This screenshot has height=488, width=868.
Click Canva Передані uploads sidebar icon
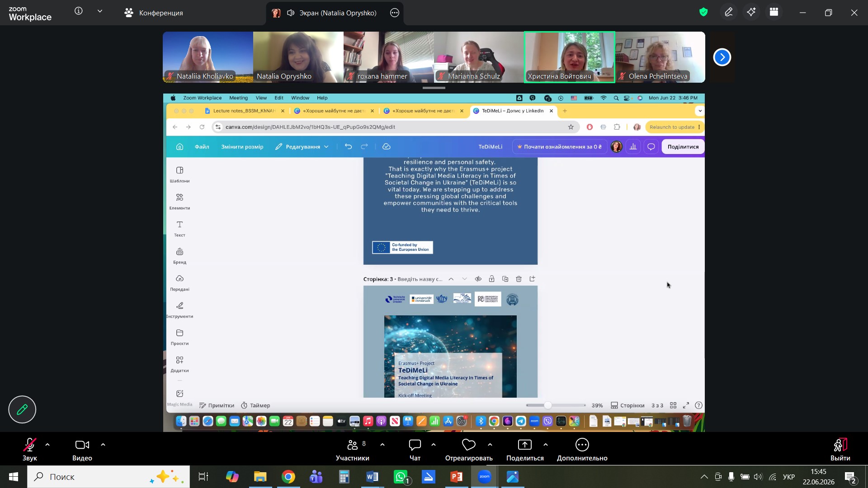click(179, 283)
